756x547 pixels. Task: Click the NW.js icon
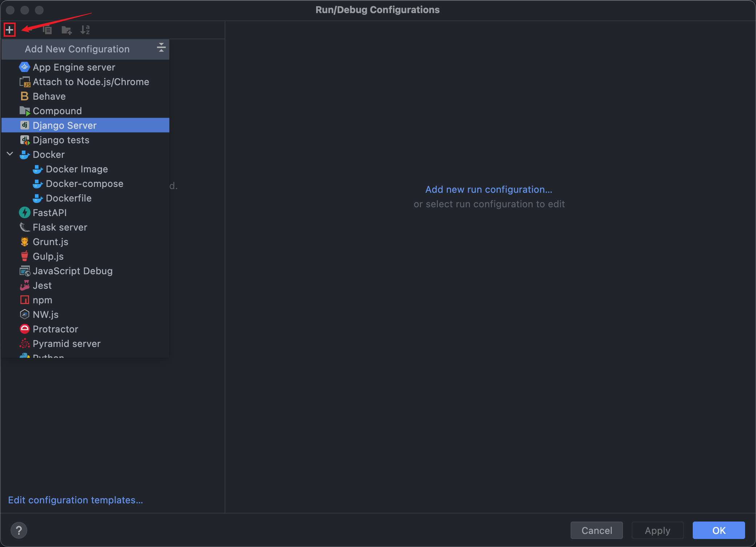(x=24, y=314)
